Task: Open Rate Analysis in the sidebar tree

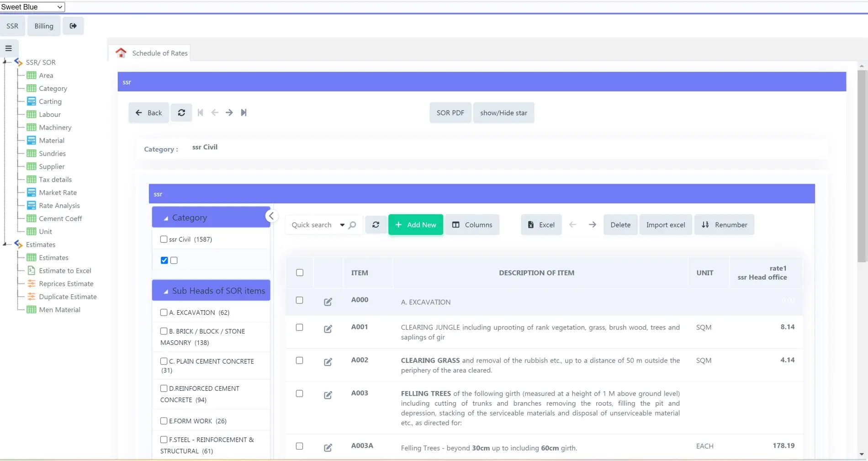Action: point(59,206)
